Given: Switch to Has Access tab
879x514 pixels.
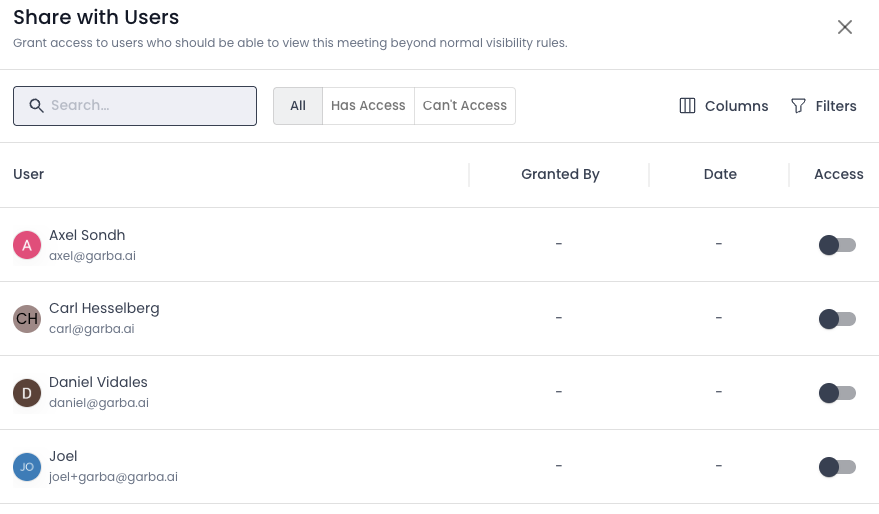Looking at the screenshot, I should pyautogui.click(x=368, y=105).
